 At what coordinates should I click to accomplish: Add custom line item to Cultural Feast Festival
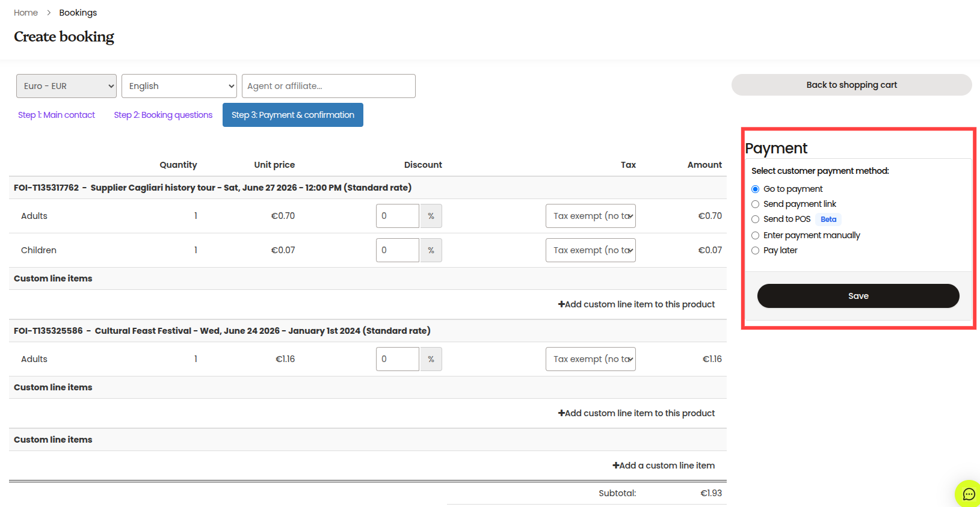(x=636, y=413)
